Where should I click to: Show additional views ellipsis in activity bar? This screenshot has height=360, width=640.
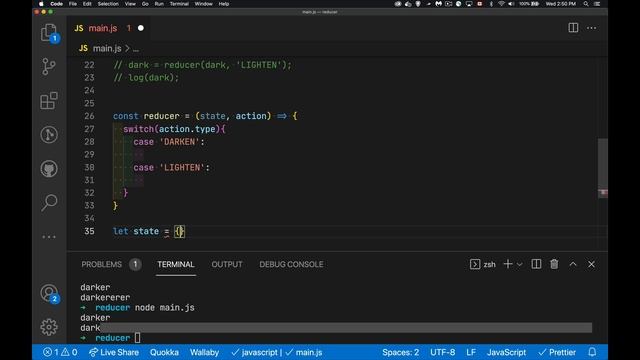click(49, 237)
